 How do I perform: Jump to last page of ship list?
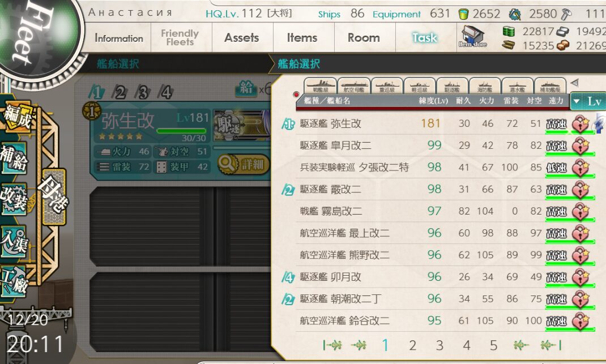(550, 345)
